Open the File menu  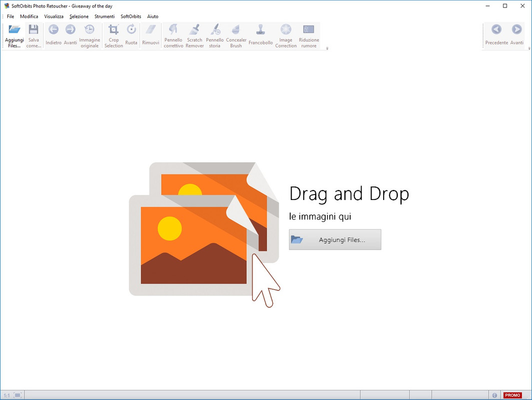click(10, 16)
